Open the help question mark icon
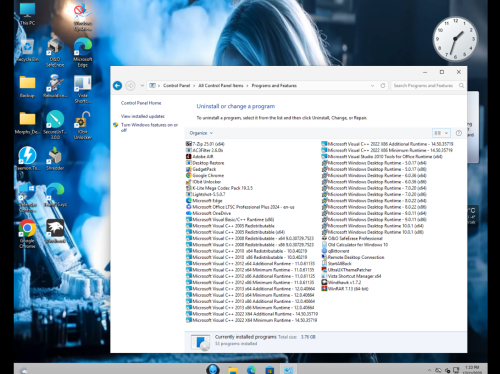500x374 pixels. 459,133
